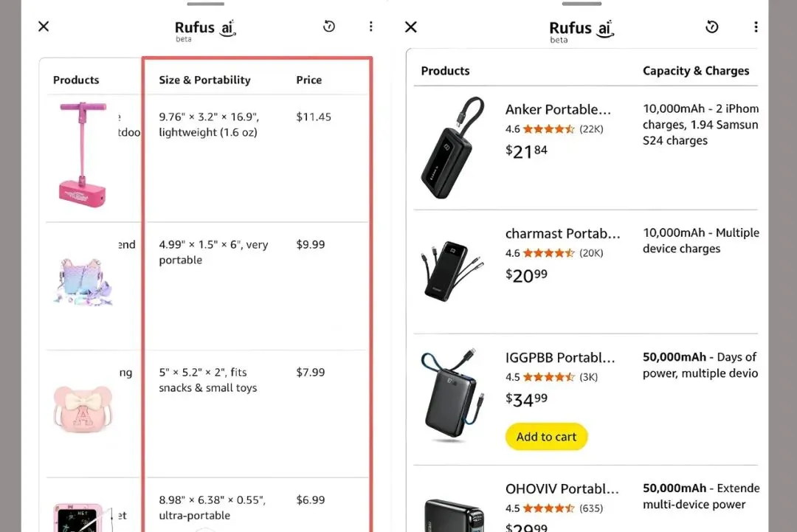This screenshot has height=532, width=797.
Task: Close the left Rufus chat panel
Action: point(44,27)
